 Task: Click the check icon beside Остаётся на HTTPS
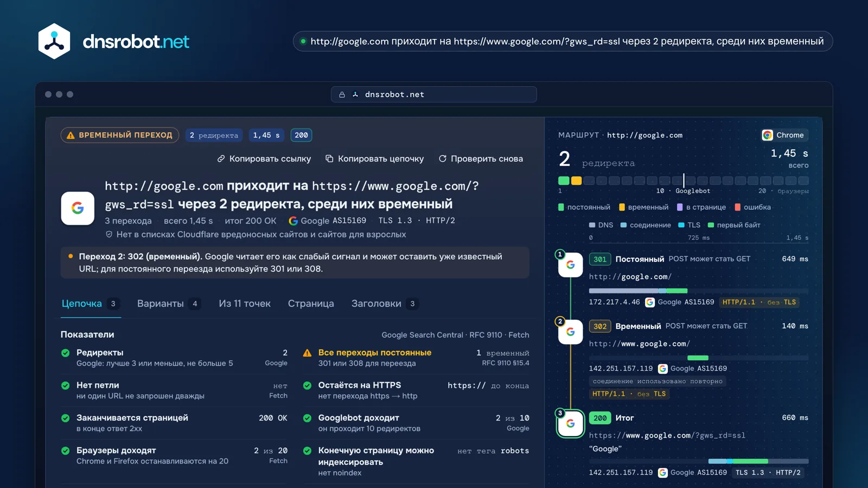(x=307, y=386)
